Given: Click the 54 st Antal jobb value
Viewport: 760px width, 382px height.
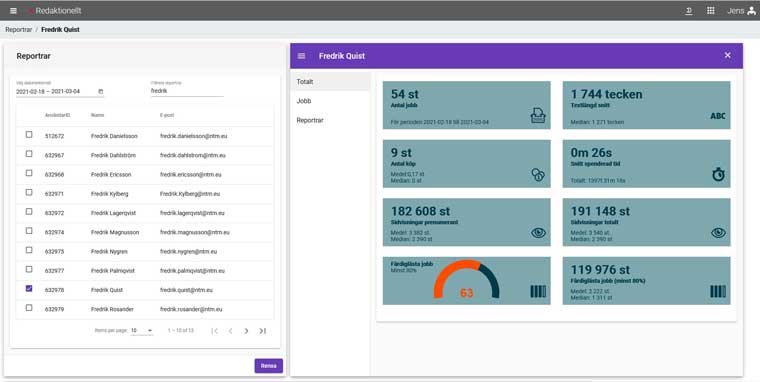Looking at the screenshot, I should pos(405,94).
